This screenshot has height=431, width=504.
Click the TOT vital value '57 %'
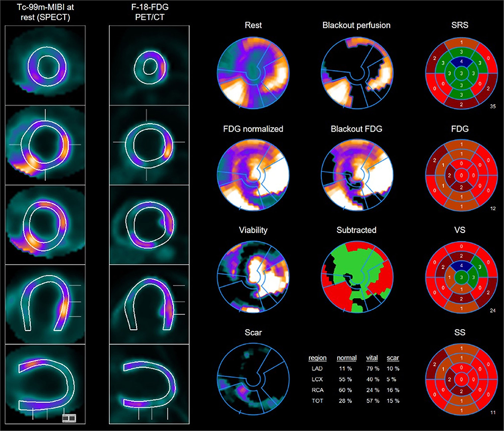(x=373, y=401)
